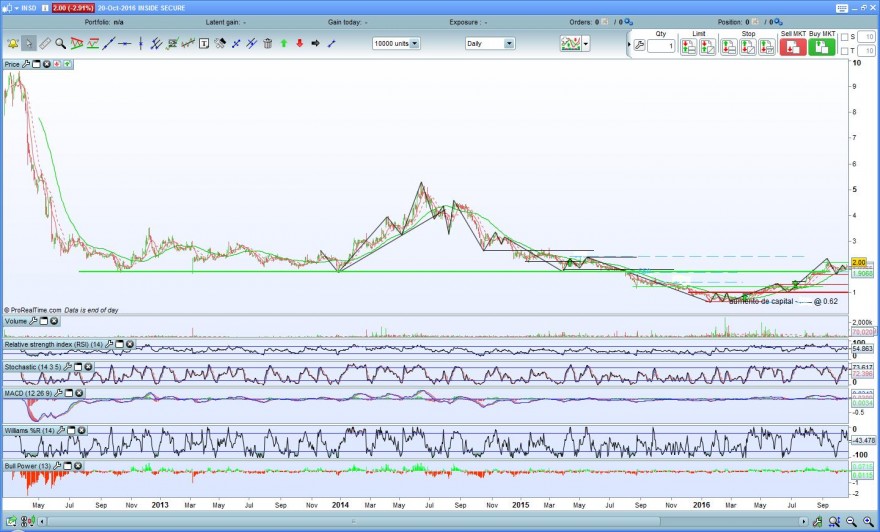The image size is (880, 532).
Task: Click the Buy MKT button
Action: [x=822, y=47]
